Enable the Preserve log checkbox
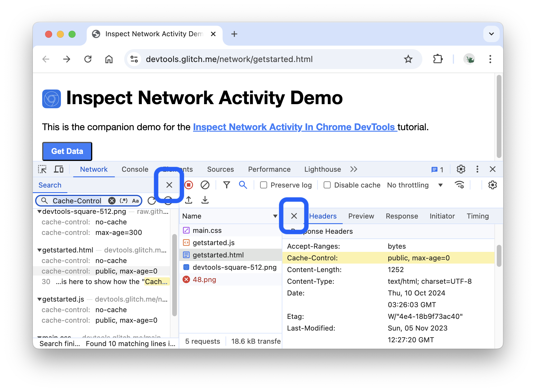This screenshot has height=392, width=536. (x=264, y=185)
